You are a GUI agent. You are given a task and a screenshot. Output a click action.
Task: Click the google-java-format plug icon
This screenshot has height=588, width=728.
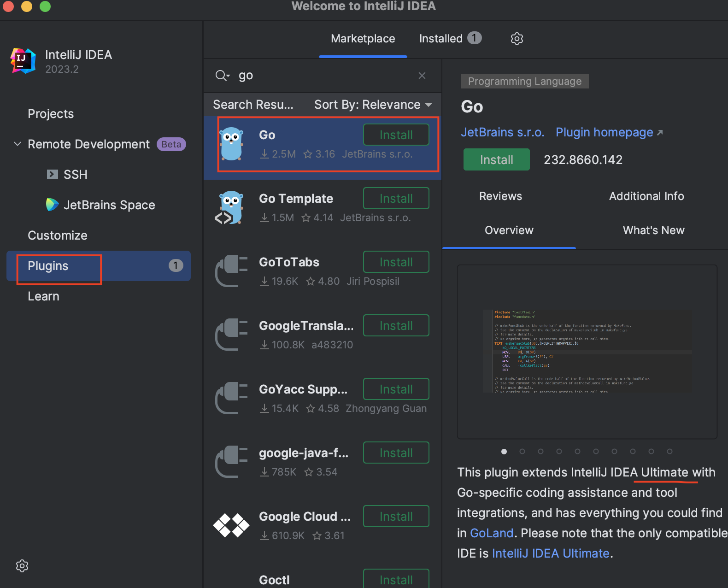click(231, 462)
